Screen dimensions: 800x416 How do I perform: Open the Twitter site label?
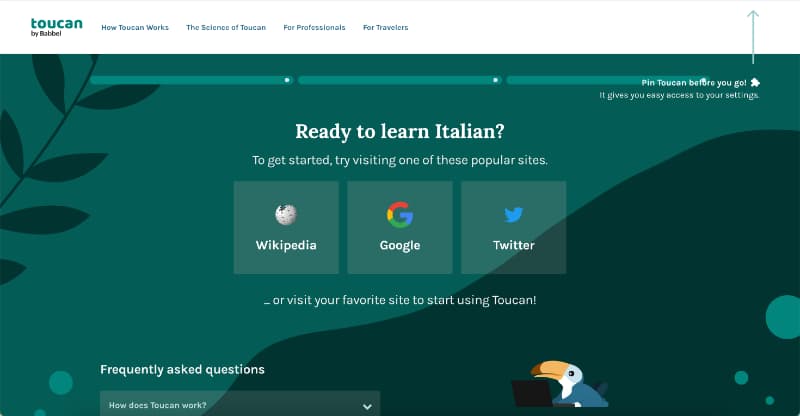(514, 246)
